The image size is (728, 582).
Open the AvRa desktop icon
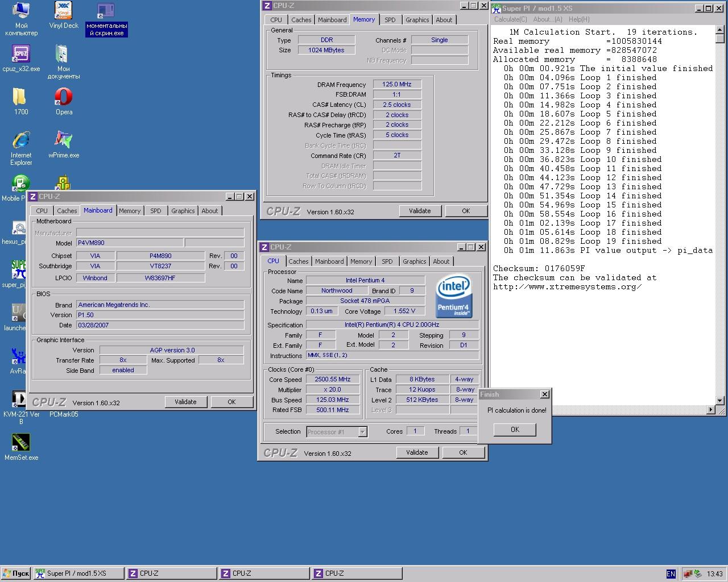pyautogui.click(x=18, y=361)
